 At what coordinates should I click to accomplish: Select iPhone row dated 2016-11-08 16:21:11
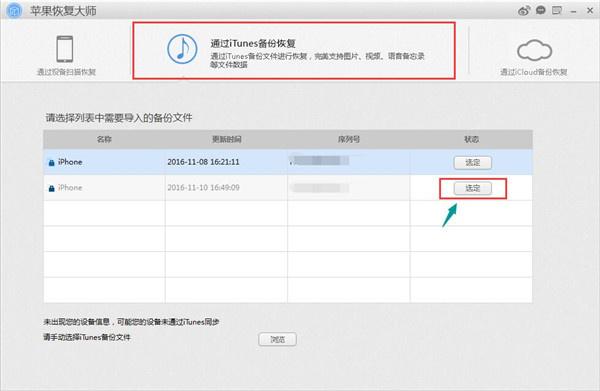(288, 162)
